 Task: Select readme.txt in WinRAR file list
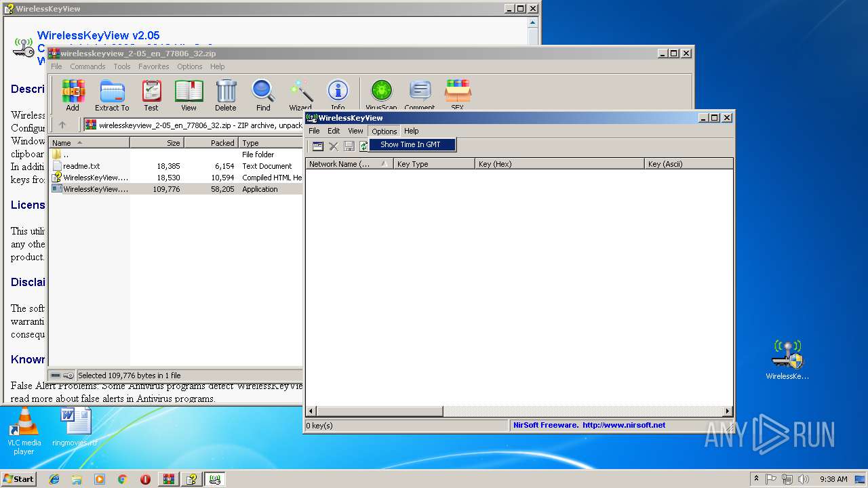coord(176,166)
